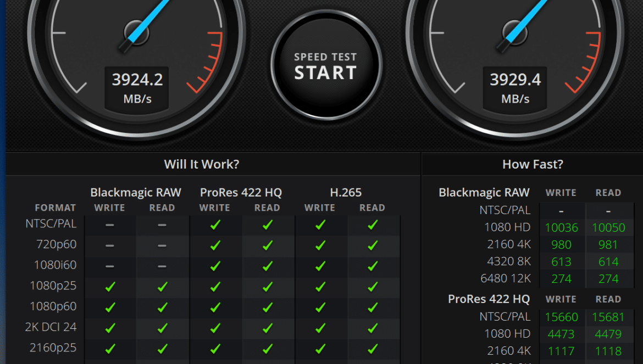Click the "4473" ProRes write value
643x364 pixels.
(562, 334)
